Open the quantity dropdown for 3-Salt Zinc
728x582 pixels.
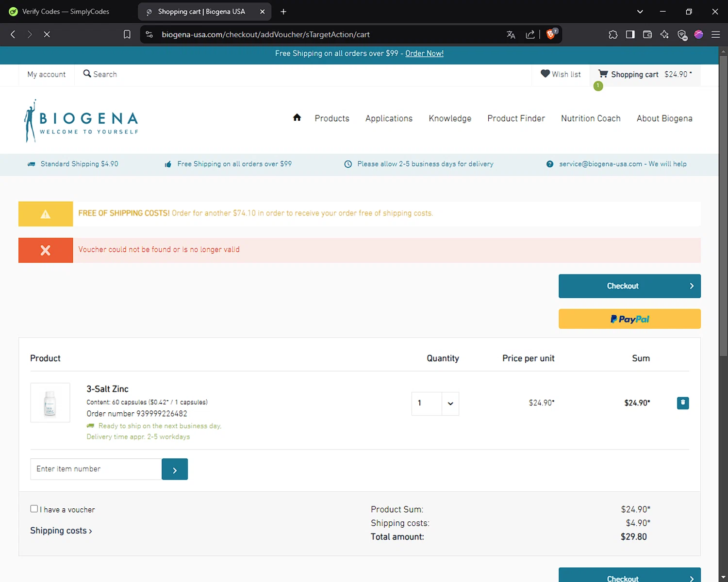[x=450, y=404]
